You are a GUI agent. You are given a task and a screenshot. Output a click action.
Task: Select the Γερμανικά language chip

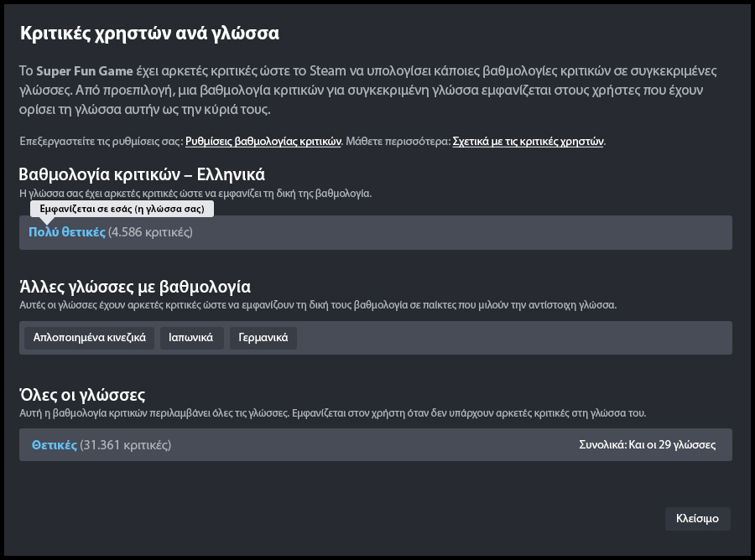pyautogui.click(x=263, y=338)
